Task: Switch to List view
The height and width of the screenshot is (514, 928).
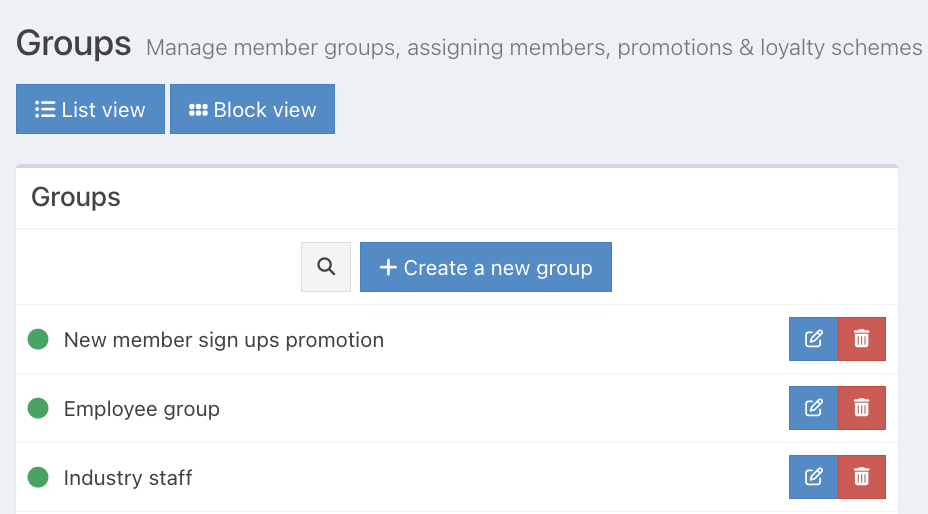Action: pos(90,109)
